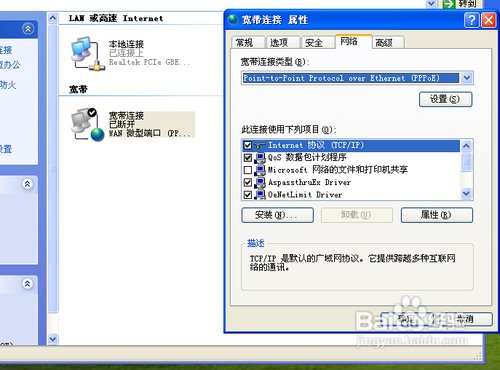Click the 宽带 group header
This screenshot has width=500, height=370.
[78, 89]
